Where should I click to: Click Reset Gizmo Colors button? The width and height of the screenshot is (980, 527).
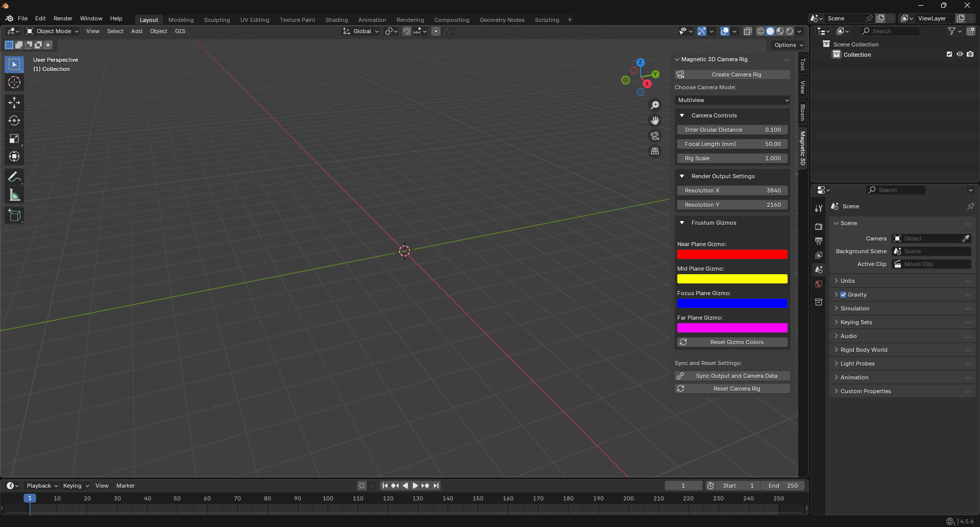coord(732,342)
